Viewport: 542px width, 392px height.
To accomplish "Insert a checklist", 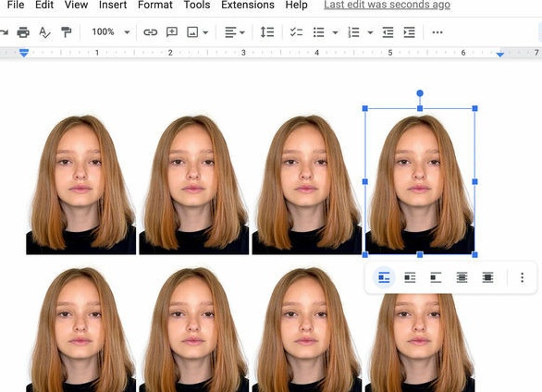I will coord(296,32).
